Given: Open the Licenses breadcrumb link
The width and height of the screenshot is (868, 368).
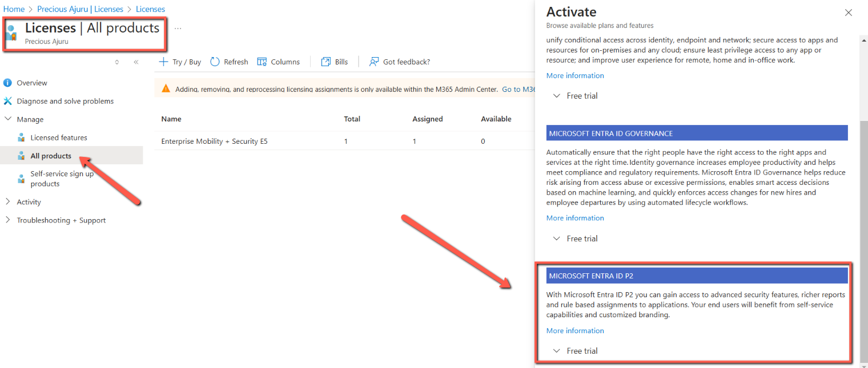Looking at the screenshot, I should tap(150, 9).
